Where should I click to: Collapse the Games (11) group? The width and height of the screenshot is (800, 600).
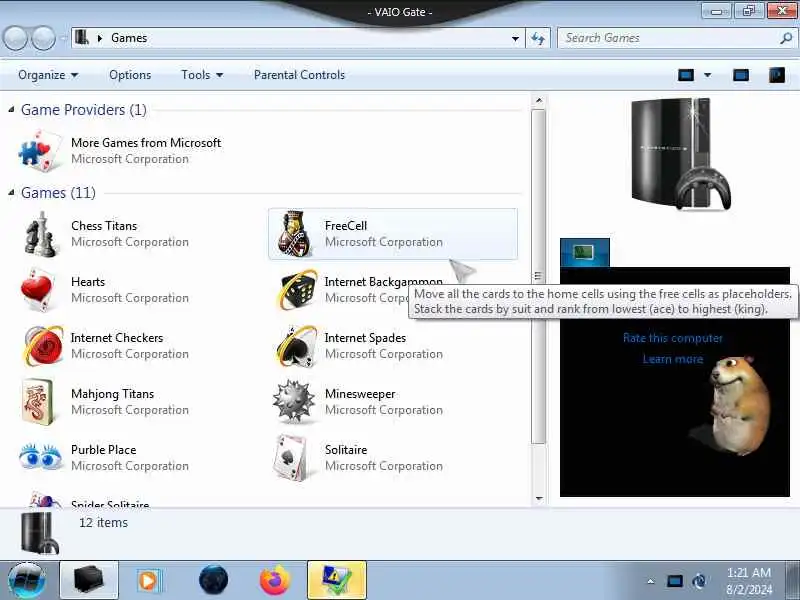(x=11, y=192)
